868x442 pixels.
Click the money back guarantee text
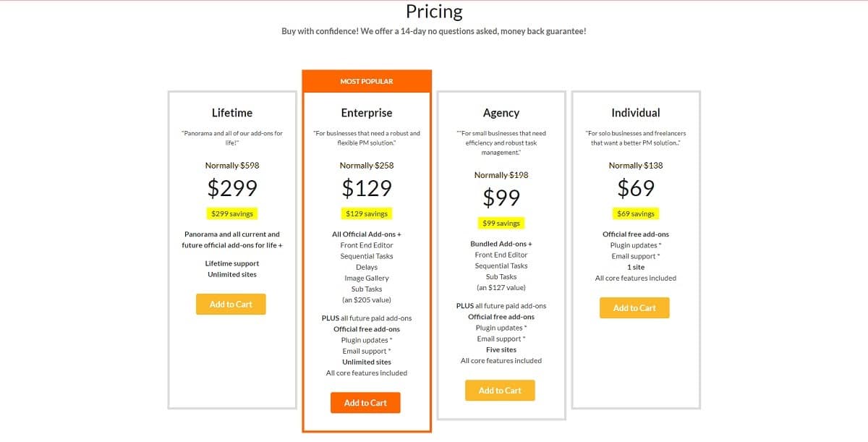click(x=434, y=31)
